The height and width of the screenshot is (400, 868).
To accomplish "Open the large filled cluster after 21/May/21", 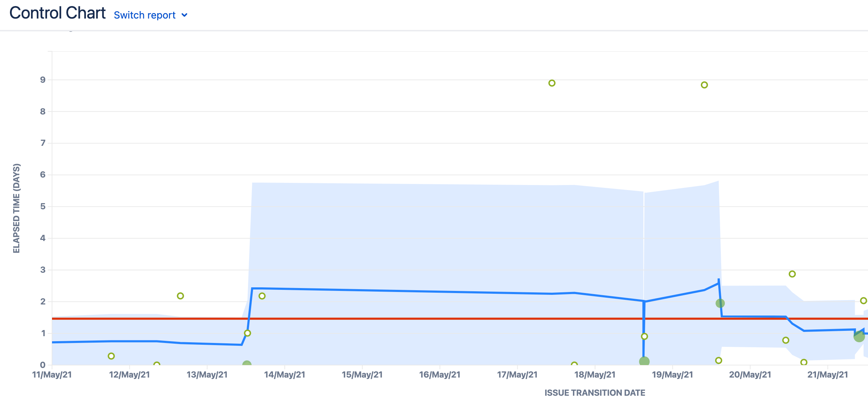I will (x=859, y=336).
